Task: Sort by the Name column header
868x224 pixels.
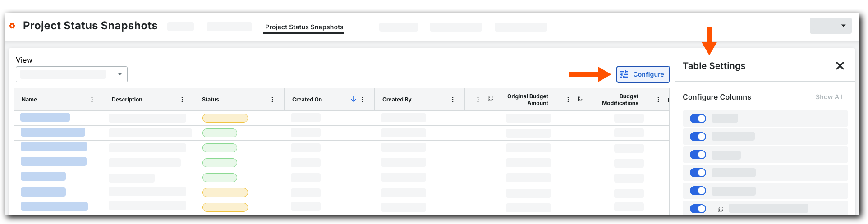Action: click(29, 100)
